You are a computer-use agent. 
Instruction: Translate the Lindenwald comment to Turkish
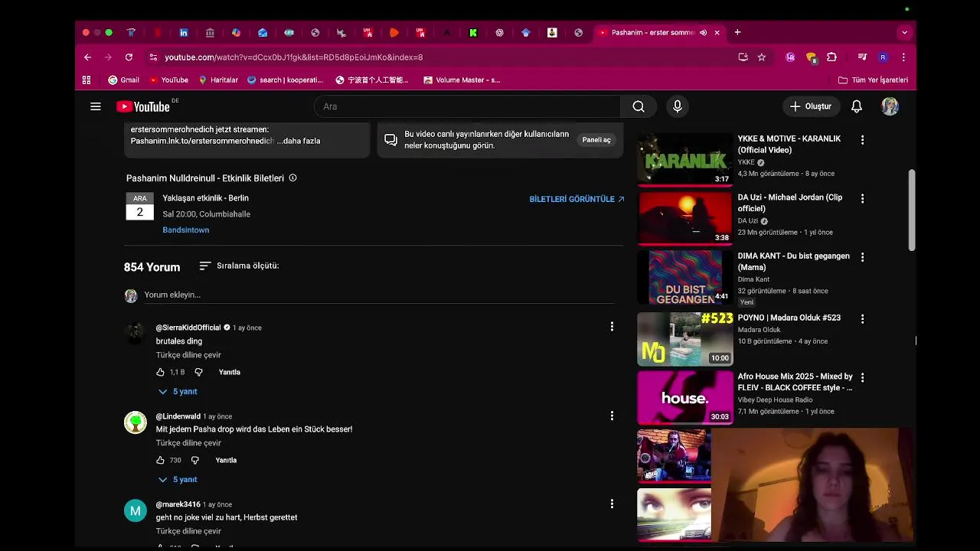pyautogui.click(x=188, y=443)
